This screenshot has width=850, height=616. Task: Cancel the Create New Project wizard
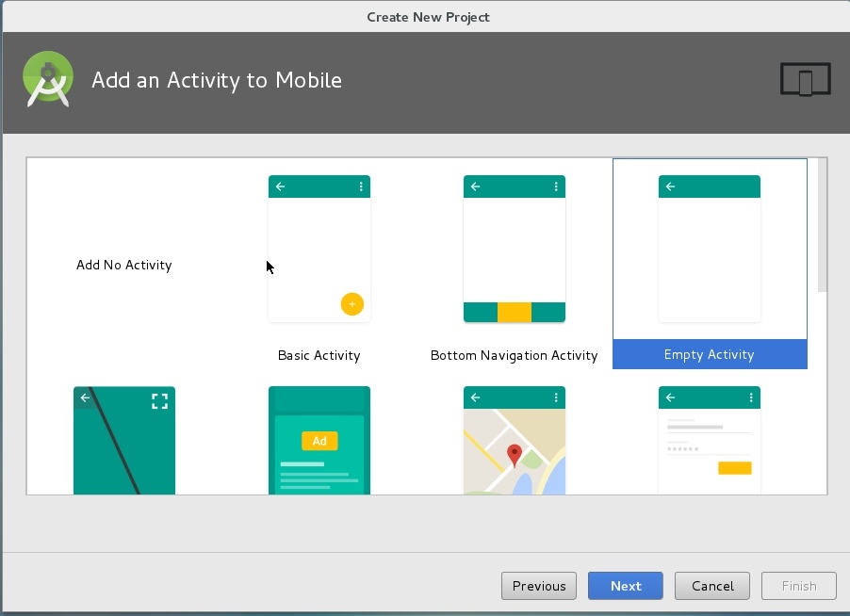pos(711,586)
